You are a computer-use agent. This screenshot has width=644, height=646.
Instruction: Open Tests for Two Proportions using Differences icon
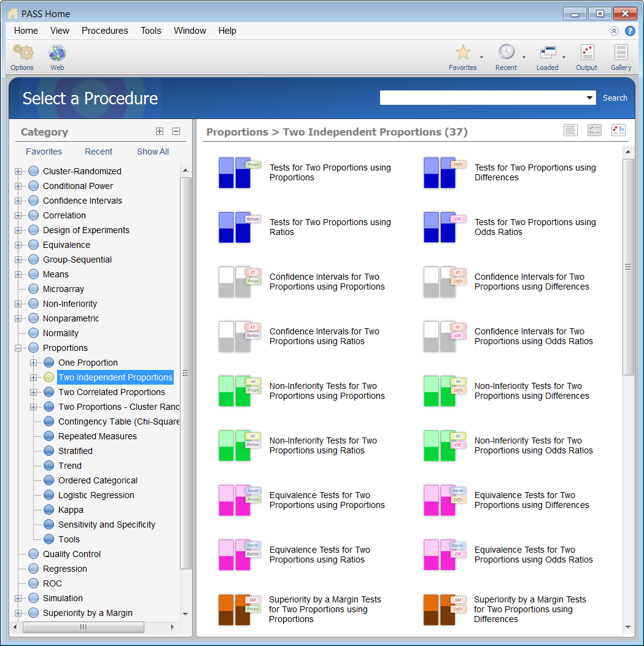click(x=445, y=172)
